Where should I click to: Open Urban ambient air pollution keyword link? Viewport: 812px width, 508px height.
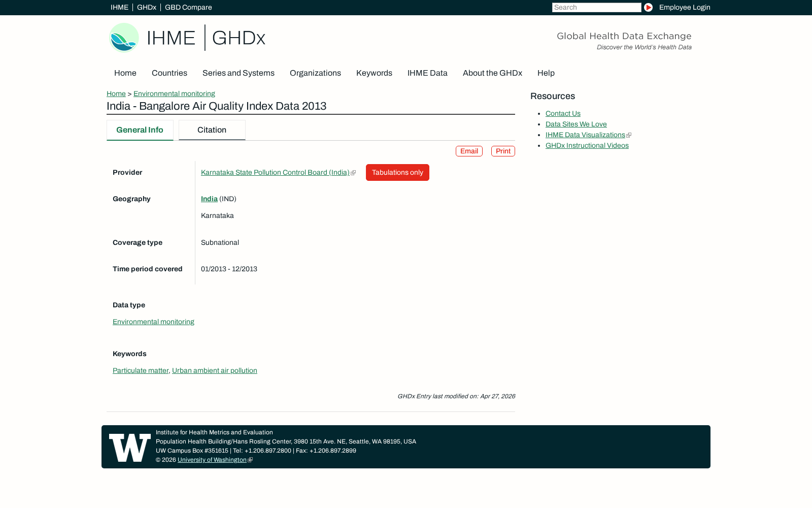pyautogui.click(x=215, y=370)
